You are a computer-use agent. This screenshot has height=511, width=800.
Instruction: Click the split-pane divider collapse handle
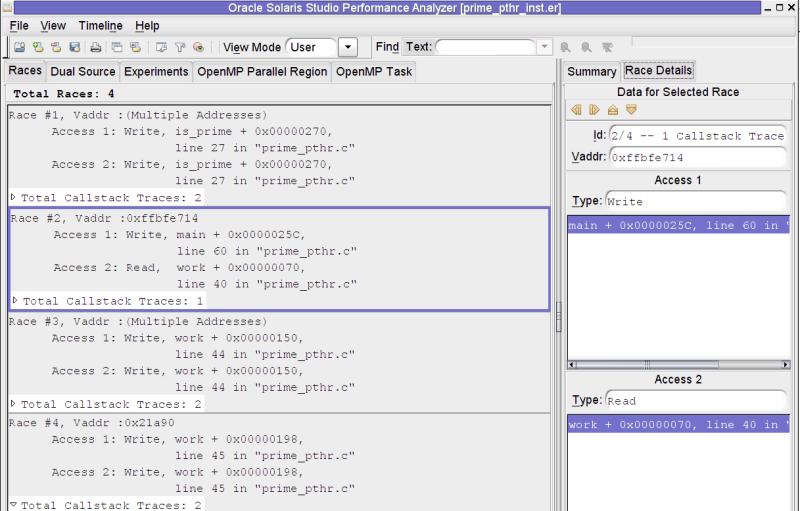coord(559,316)
